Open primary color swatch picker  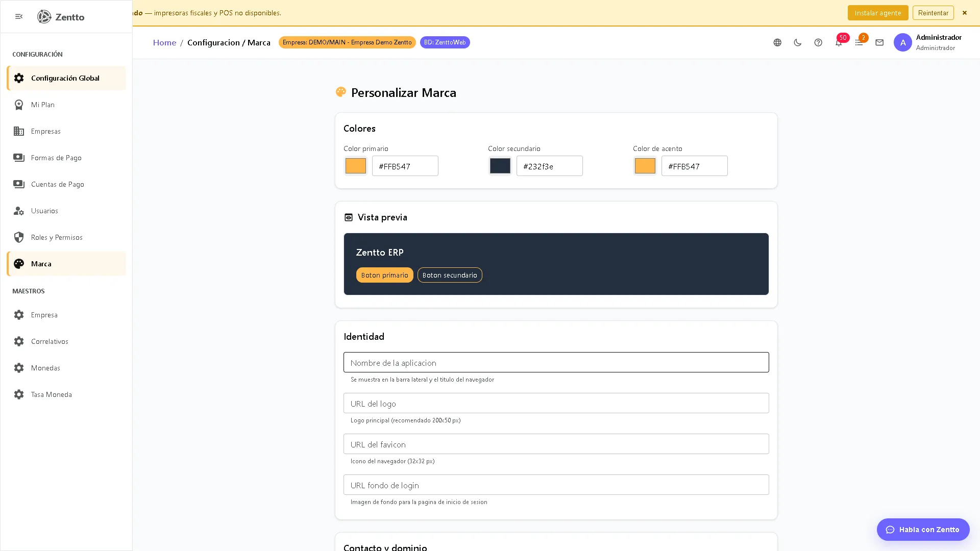coord(356,166)
